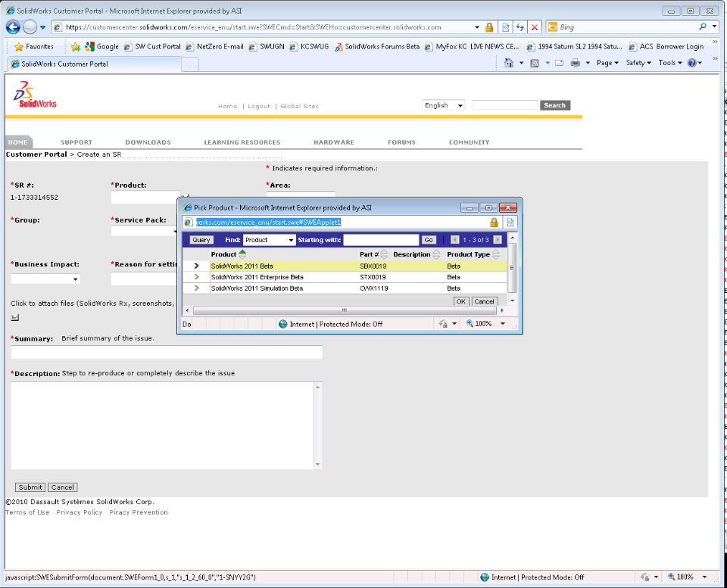Click the security lock icon in main address bar
727x588 pixels.
[489, 27]
